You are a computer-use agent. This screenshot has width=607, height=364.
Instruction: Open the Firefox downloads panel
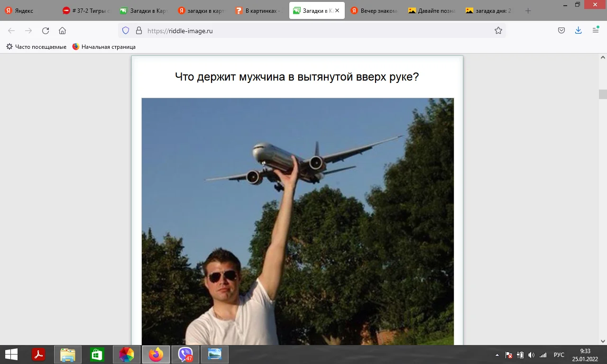click(x=579, y=30)
